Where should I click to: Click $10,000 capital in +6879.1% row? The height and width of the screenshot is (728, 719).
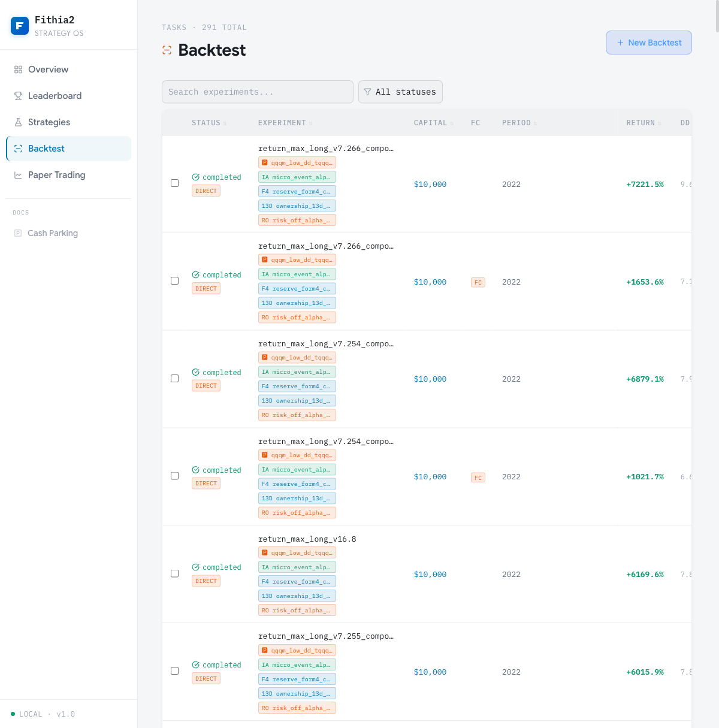pyautogui.click(x=430, y=379)
